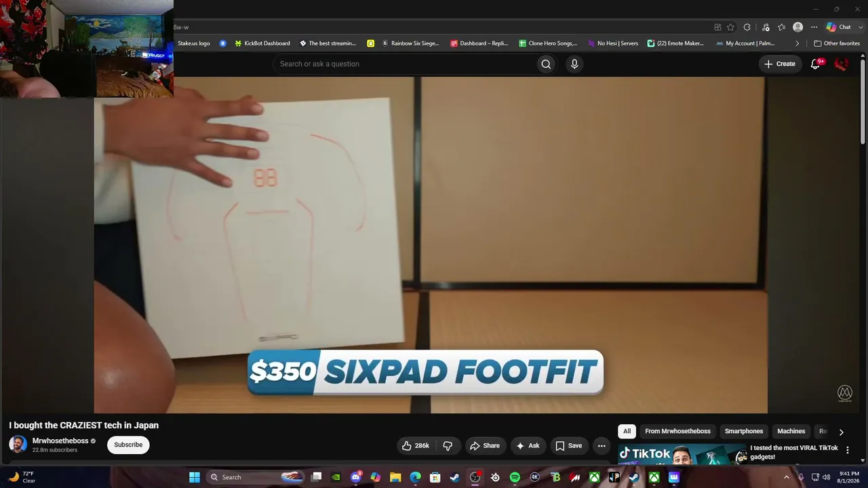868x488 pixels.
Task: Open The best streaming favorite
Action: pyautogui.click(x=328, y=43)
